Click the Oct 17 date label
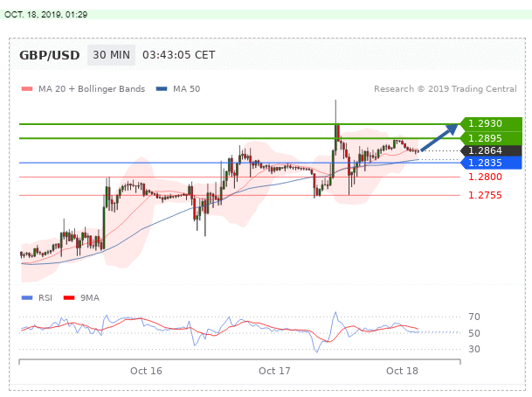This screenshot has height=397, width=532. pos(274,371)
